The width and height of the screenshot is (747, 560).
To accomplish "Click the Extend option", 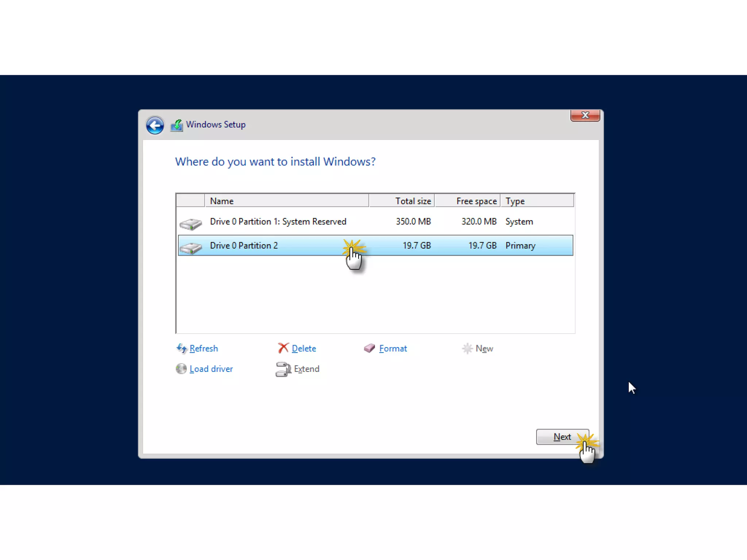I will [x=306, y=369].
